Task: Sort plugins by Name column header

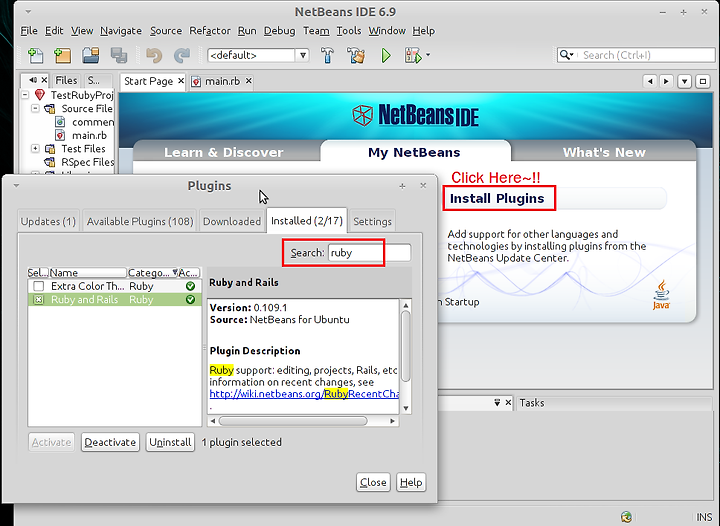Action: pos(88,273)
